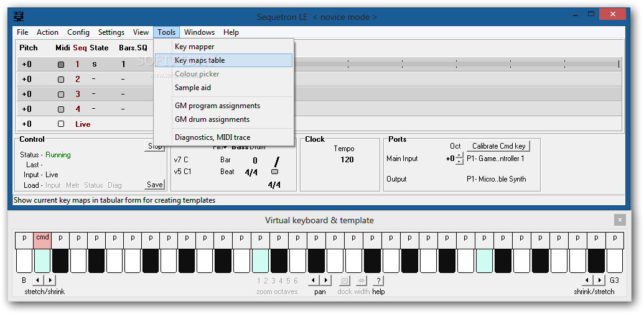This screenshot has height=314, width=644.
Task: Click the green Running status text
Action: point(58,155)
